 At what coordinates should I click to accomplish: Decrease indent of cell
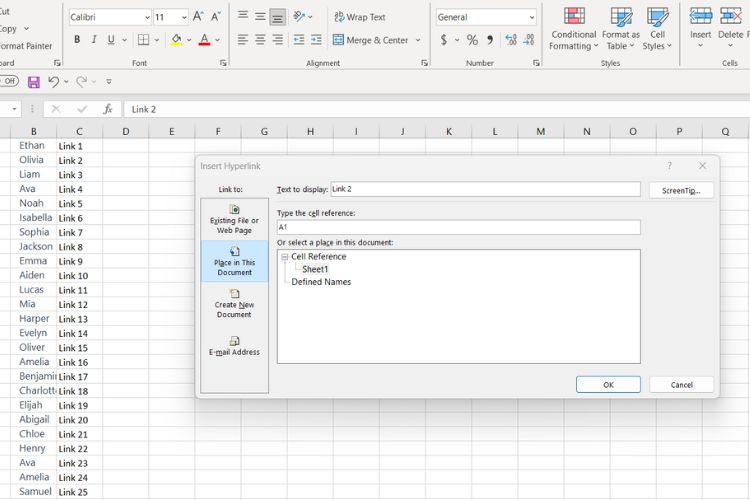point(299,40)
